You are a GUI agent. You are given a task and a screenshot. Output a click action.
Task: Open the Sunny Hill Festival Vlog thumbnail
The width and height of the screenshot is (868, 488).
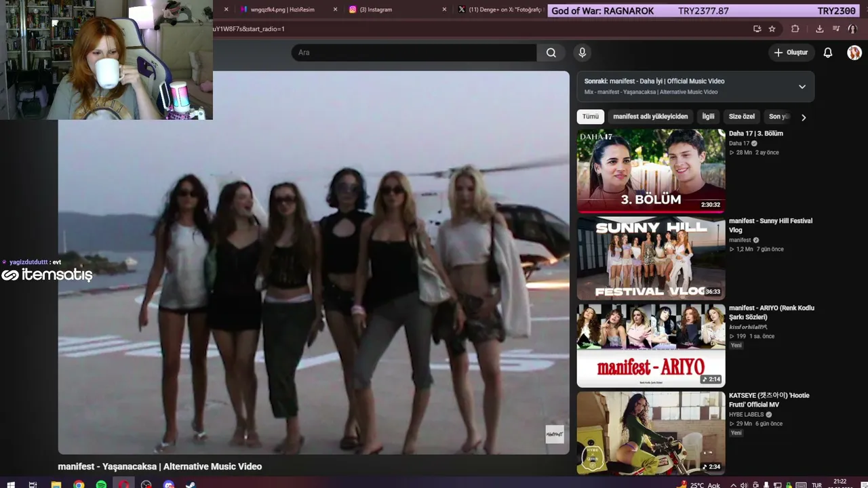[x=651, y=258]
